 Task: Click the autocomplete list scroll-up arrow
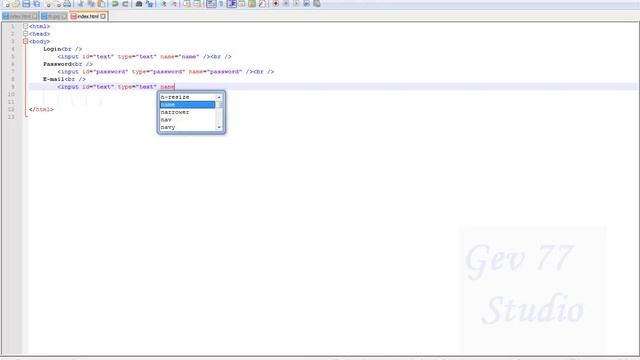(x=219, y=97)
